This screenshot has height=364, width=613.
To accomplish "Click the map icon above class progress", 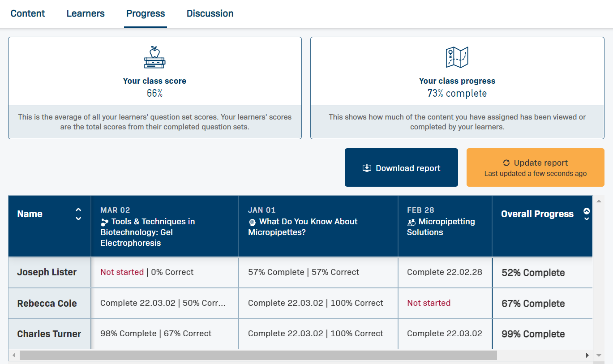I will coord(457,57).
